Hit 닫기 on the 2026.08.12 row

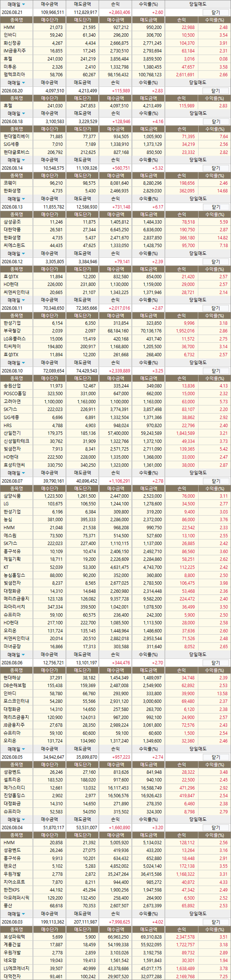click(x=216, y=261)
